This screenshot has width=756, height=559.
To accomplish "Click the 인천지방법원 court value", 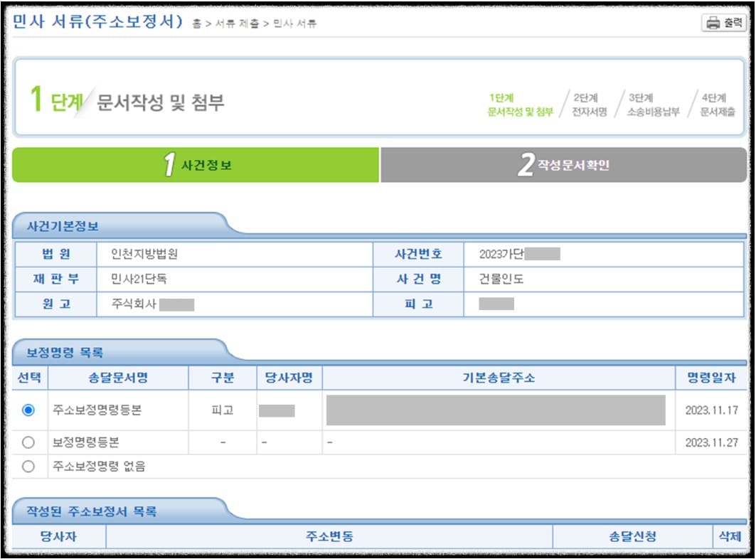I will (144, 254).
